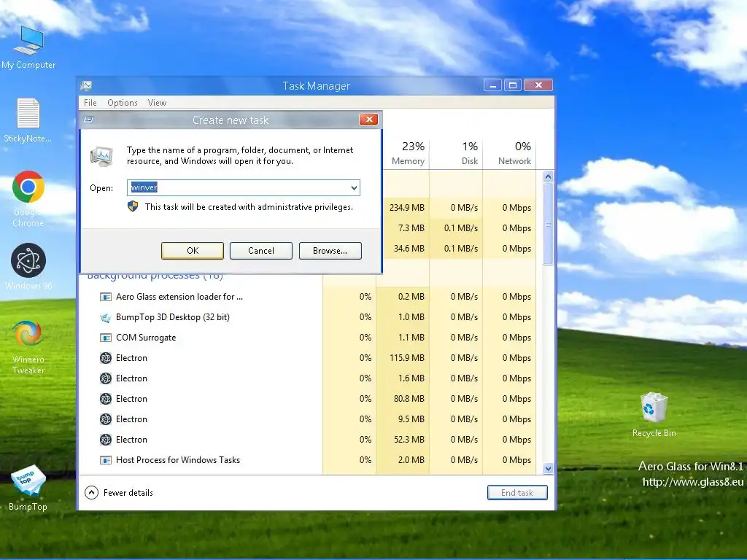The image size is (747, 560).
Task: Click the 115.9 MB memory value
Action: click(x=407, y=358)
